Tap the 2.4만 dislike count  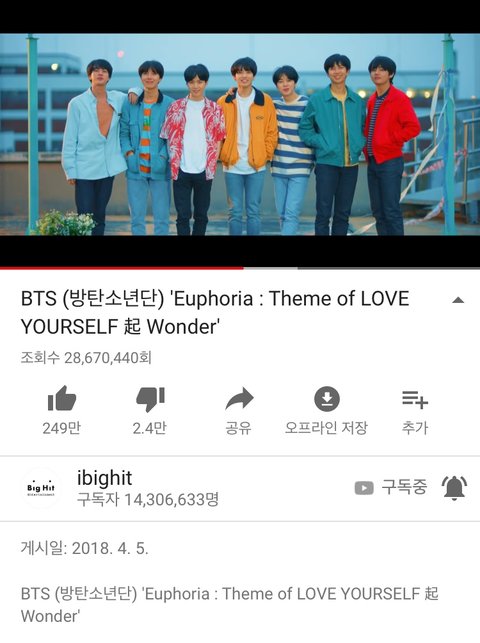[150, 428]
